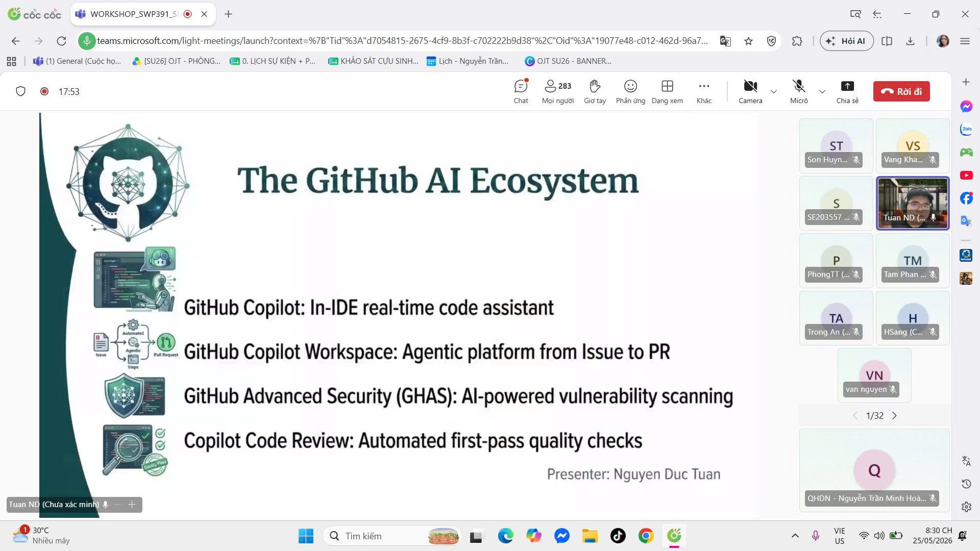Expand the Camera options dropdown arrow
This screenshot has width=980, height=551.
(x=774, y=92)
